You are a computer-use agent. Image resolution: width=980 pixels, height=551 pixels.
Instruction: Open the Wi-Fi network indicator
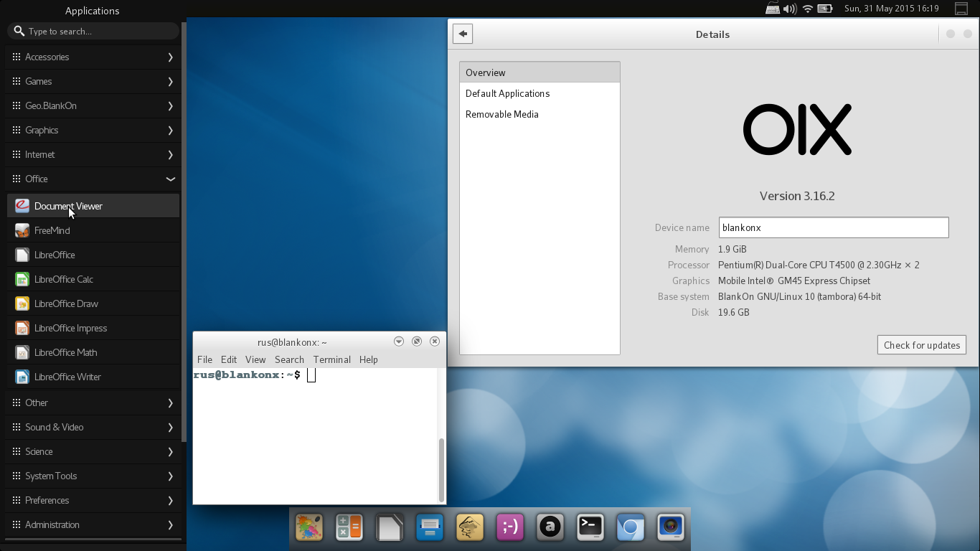pyautogui.click(x=808, y=9)
